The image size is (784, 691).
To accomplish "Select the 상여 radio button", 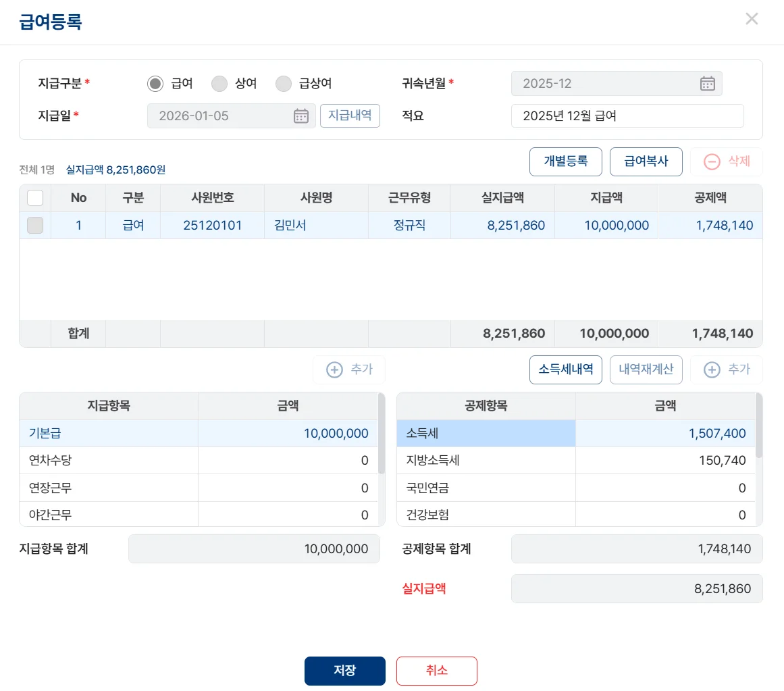I will [x=219, y=84].
